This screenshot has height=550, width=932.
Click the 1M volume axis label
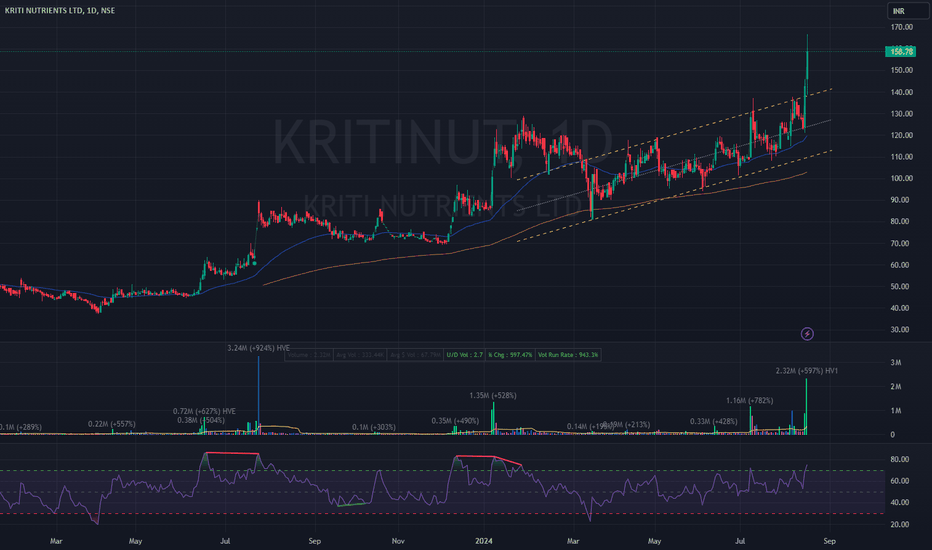(x=896, y=411)
